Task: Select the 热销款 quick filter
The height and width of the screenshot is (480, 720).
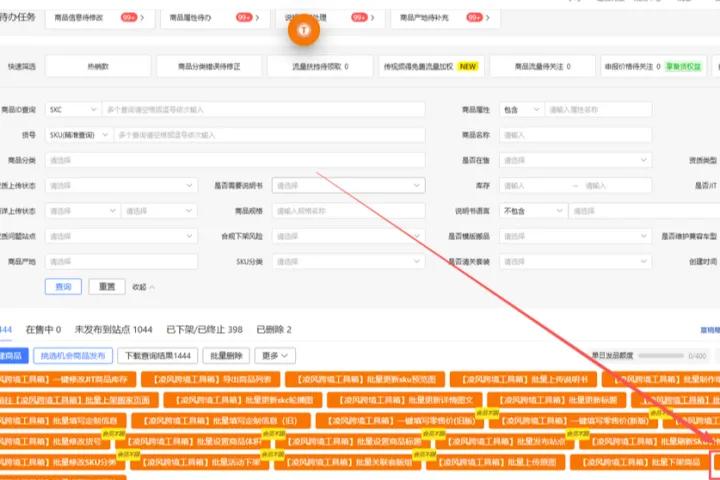Action: point(98,66)
